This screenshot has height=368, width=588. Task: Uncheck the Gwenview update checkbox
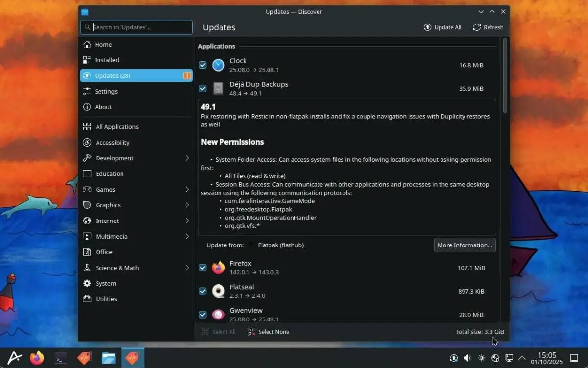click(203, 315)
